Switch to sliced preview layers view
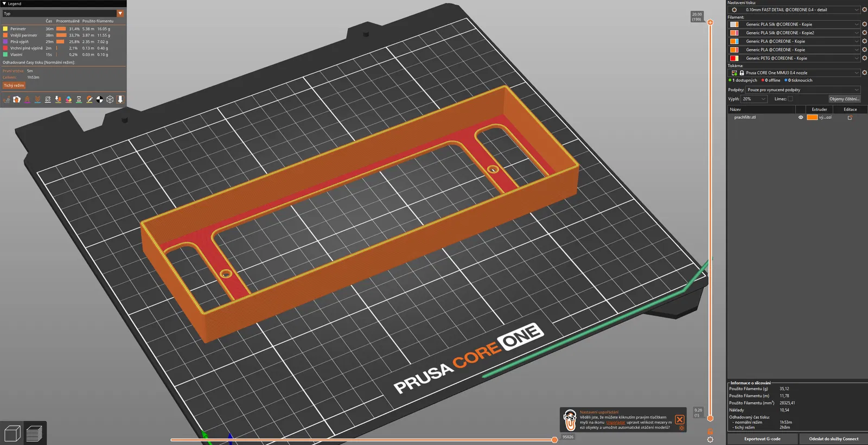 coord(34,433)
